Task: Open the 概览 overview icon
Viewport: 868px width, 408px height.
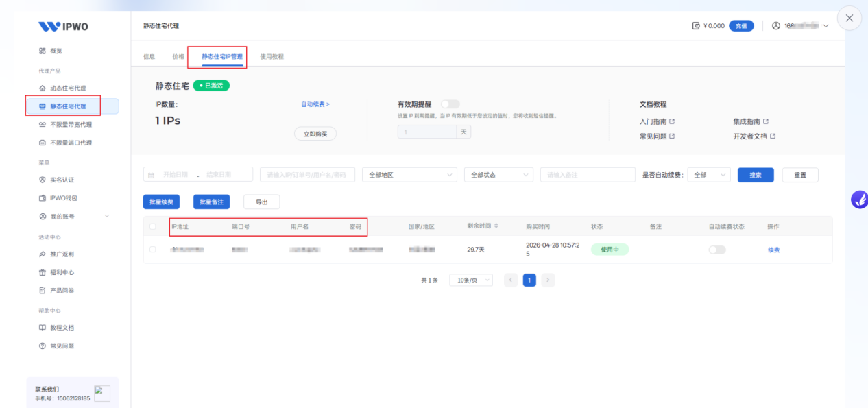Action: 43,51
